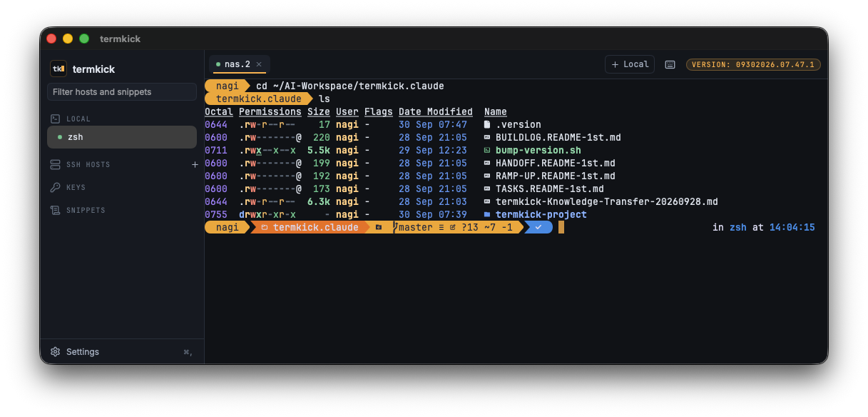Image resolution: width=868 pixels, height=417 pixels.
Task: Click the folder icon beside termkick-project
Action: pos(487,214)
